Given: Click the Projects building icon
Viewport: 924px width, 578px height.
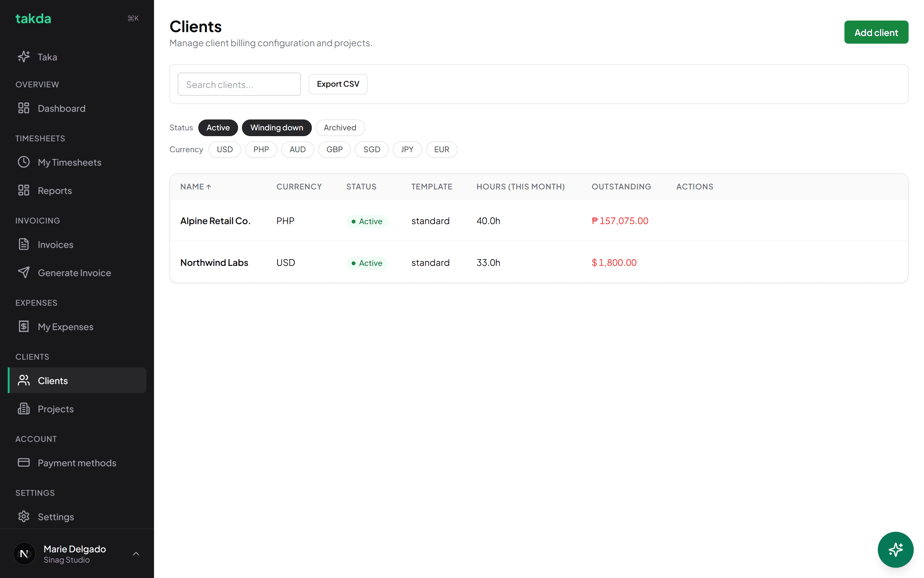Looking at the screenshot, I should click(24, 409).
